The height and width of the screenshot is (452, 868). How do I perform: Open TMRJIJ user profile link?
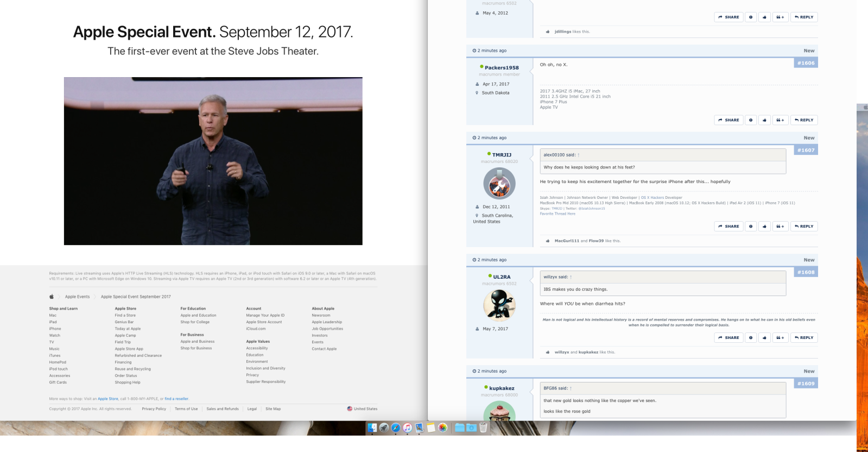[502, 155]
